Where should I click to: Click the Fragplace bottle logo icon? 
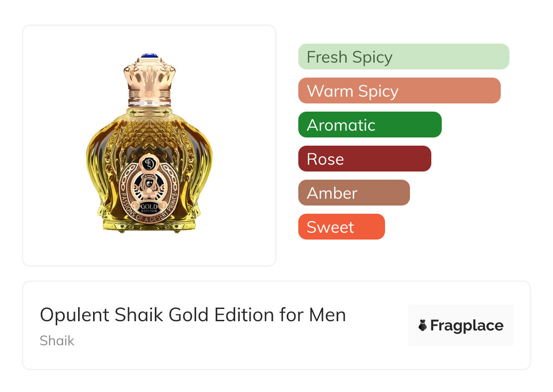point(423,326)
